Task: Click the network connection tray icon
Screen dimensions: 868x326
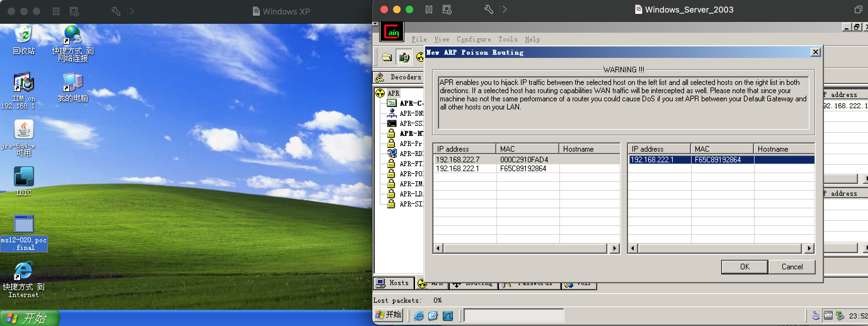Action: pyautogui.click(x=840, y=316)
